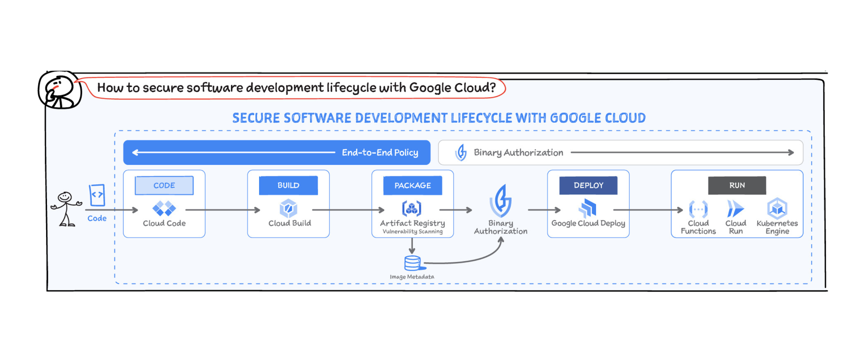Select the RUN stage label
Image resolution: width=868 pixels, height=362 pixels.
point(737,185)
